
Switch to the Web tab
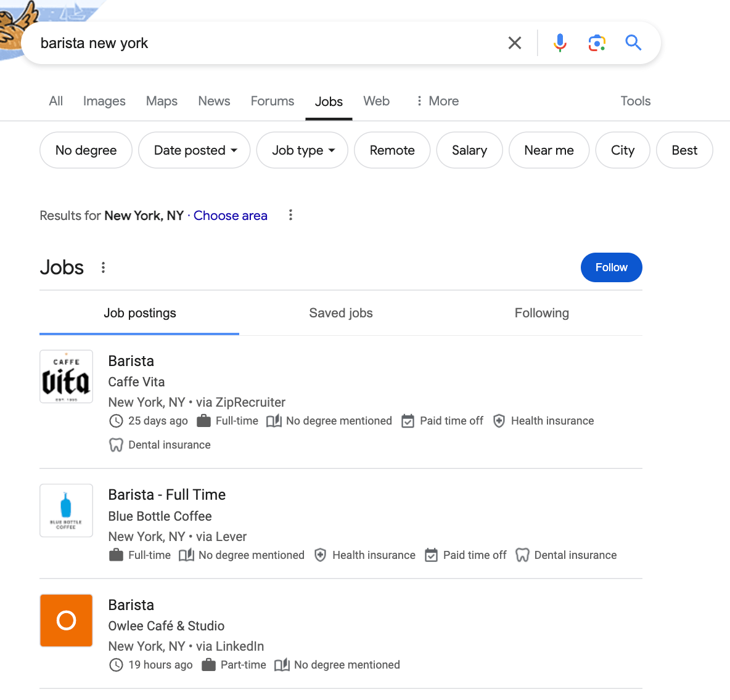[x=376, y=101]
